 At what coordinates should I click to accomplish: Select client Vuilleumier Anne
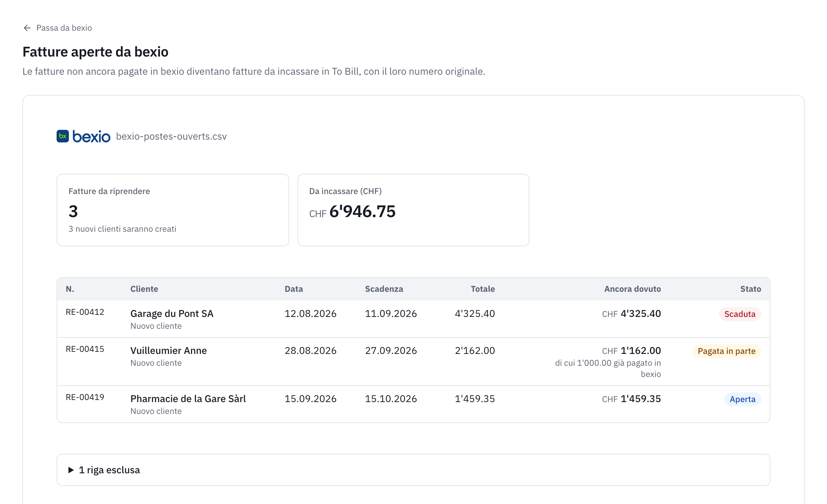[169, 350]
